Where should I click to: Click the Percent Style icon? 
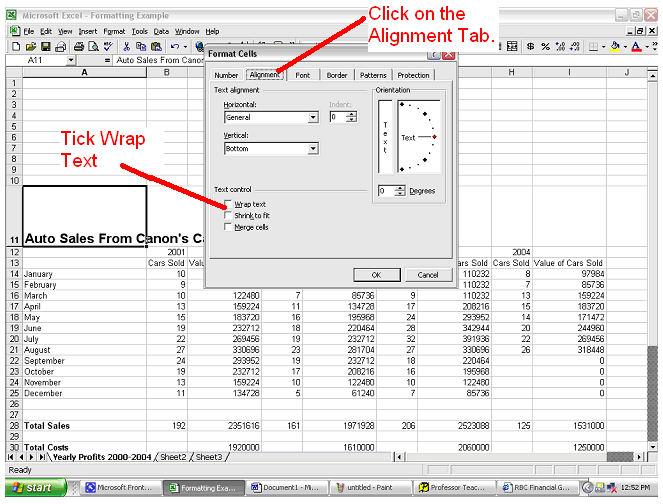click(545, 46)
